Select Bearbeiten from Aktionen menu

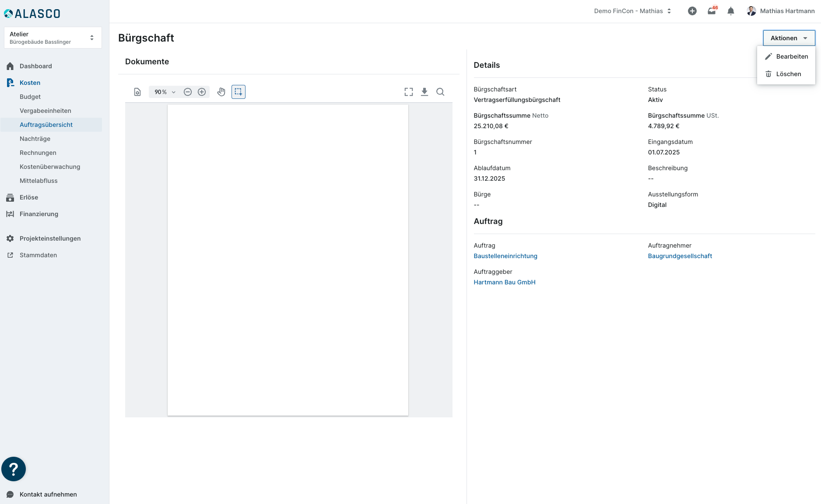pyautogui.click(x=792, y=56)
